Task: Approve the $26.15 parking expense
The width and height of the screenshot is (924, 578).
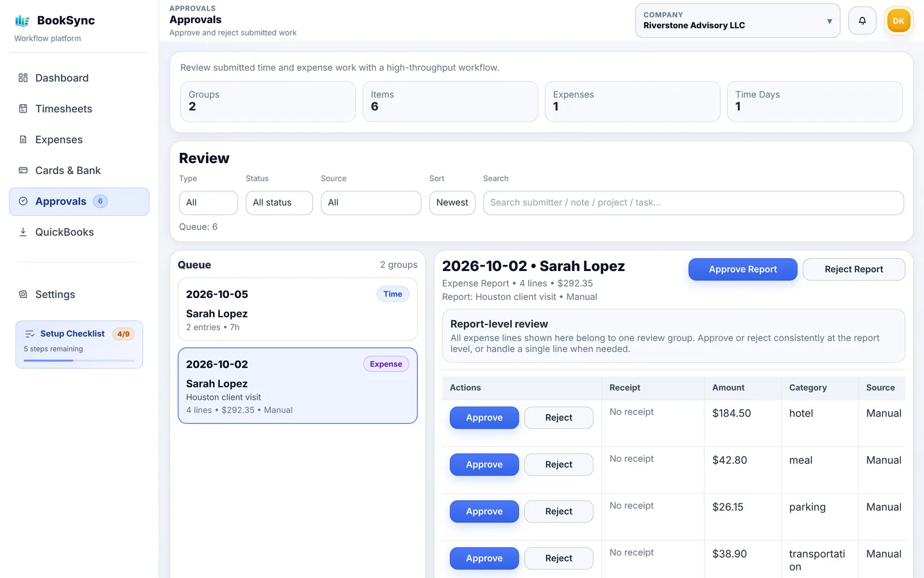Action: pos(484,511)
